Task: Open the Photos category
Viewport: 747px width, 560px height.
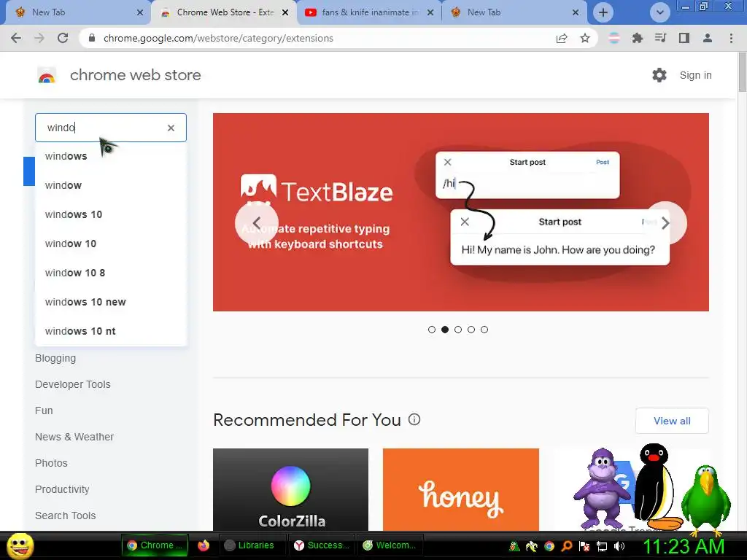Action: click(51, 463)
